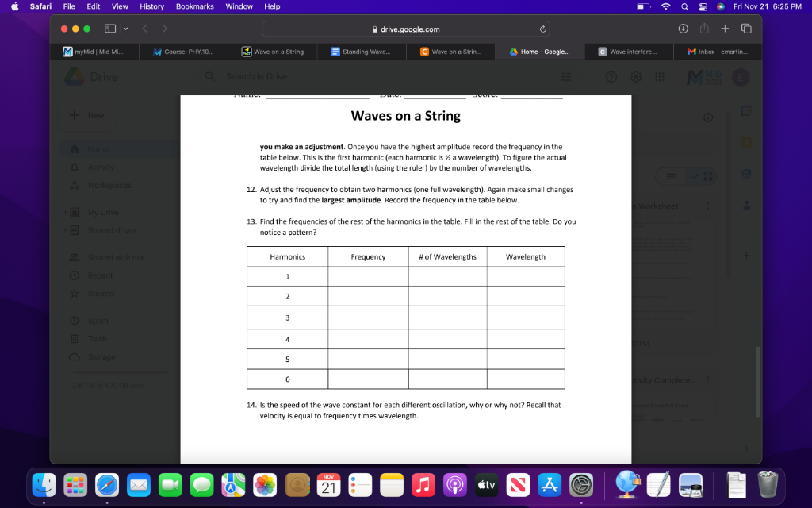
Task: Switch to the Wave interfere tab
Action: pyautogui.click(x=629, y=52)
